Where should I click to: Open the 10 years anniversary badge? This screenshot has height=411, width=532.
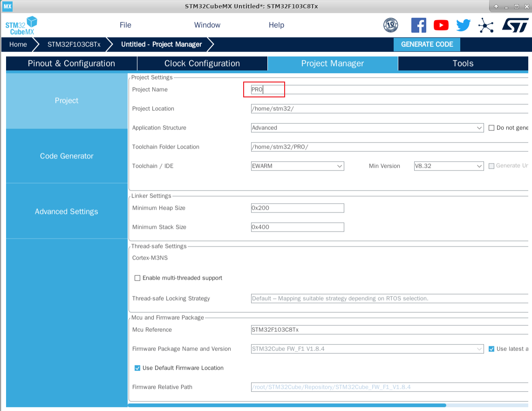point(390,25)
